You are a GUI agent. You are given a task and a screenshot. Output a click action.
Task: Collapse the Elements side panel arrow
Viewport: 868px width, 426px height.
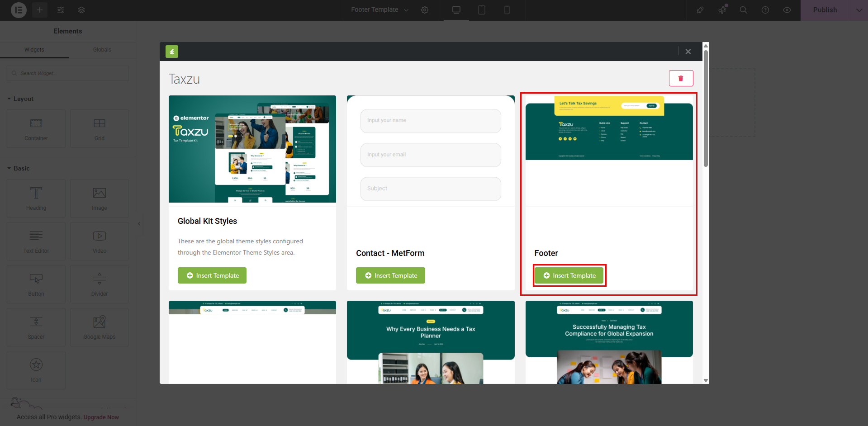[x=139, y=224]
